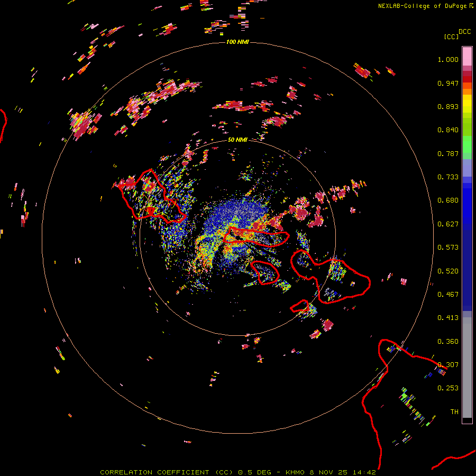Click the gray lower segment of color bar
Image resolution: width=476 pixels, height=476 pixels.
(x=467, y=368)
